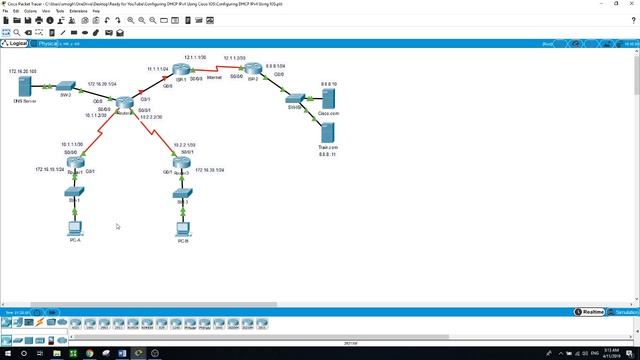Screen dimensions: 640x360
Task: Open Network Information round icon
Action: [x=50, y=20]
